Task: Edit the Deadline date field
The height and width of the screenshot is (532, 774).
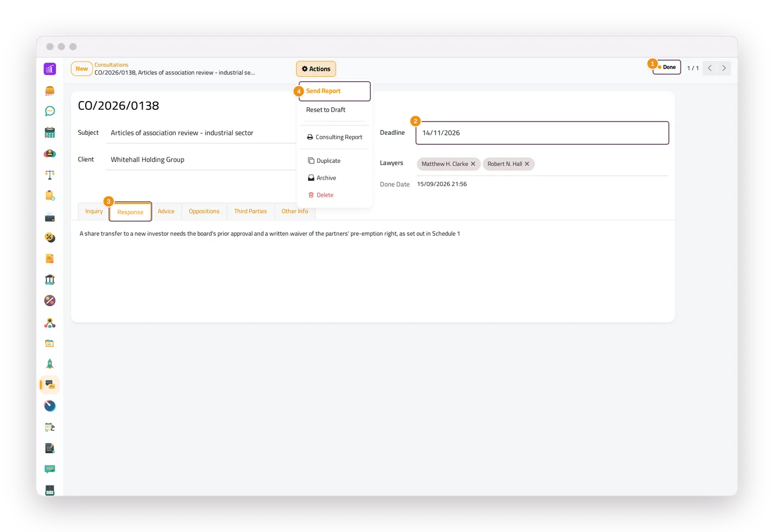Action: click(x=542, y=133)
